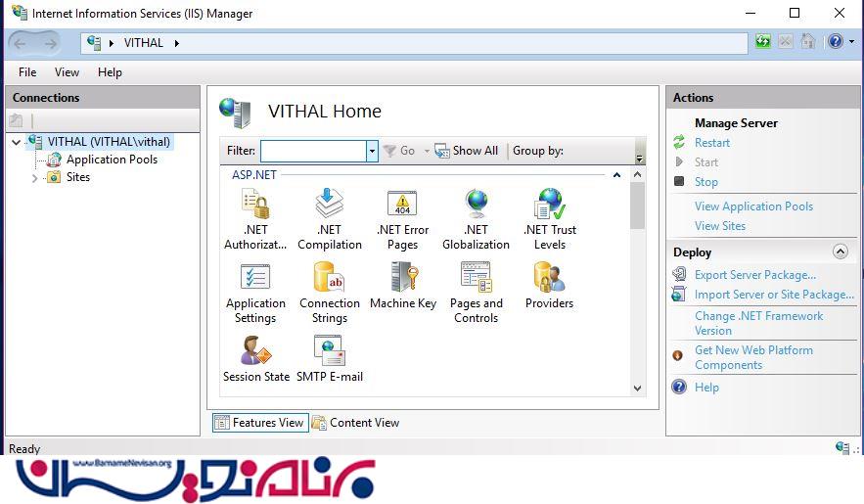Click the features list scrollbar thumb
The width and height of the screenshot is (864, 504).
(638, 205)
